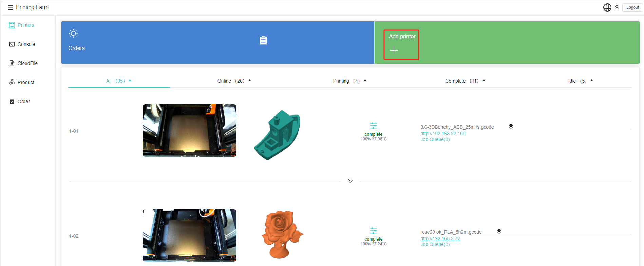Click the refresh icon on the 1-02 camera feed
644x266 pixels.
tap(233, 259)
